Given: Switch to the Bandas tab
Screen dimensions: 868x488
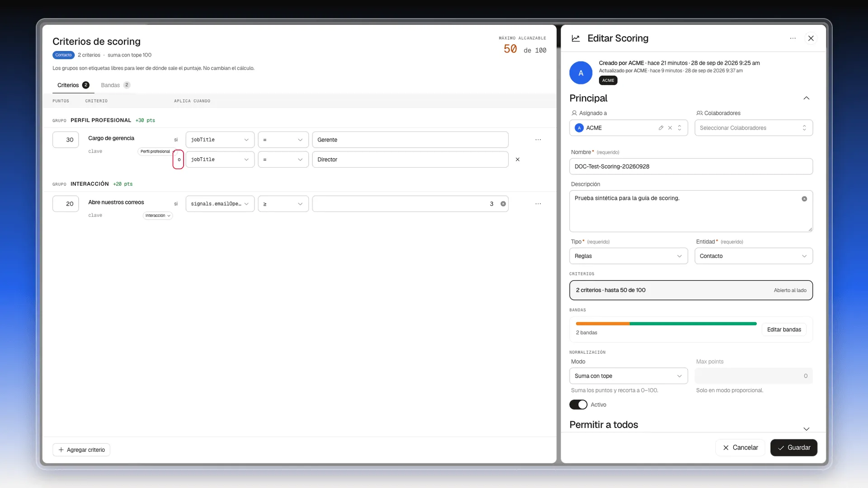Looking at the screenshot, I should click(x=115, y=85).
